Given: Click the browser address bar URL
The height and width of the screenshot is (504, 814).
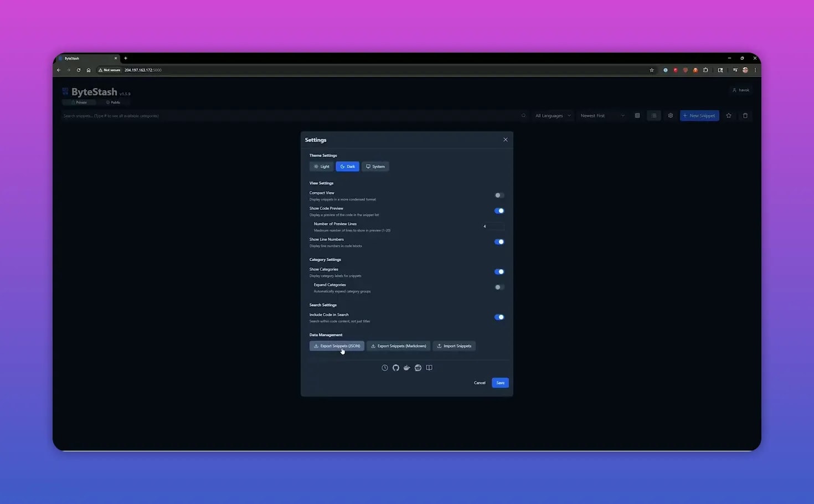Looking at the screenshot, I should tap(143, 70).
